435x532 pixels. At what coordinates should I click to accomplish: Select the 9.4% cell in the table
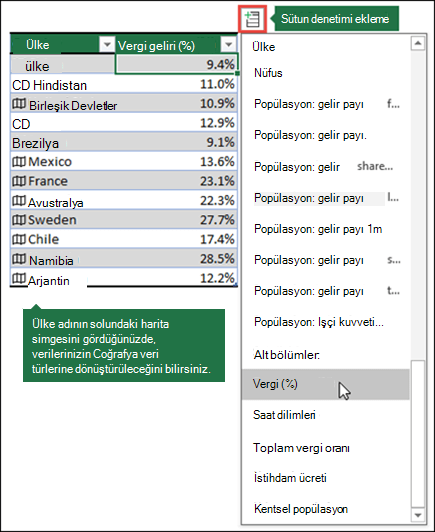176,64
